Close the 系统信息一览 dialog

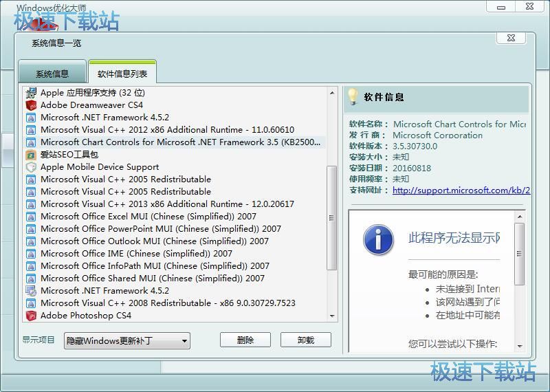pos(511,39)
